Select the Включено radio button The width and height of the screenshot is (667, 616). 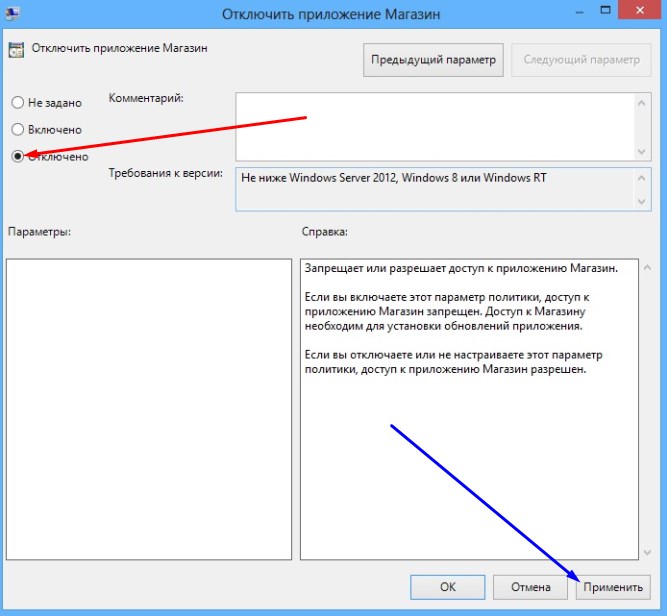coord(17,129)
